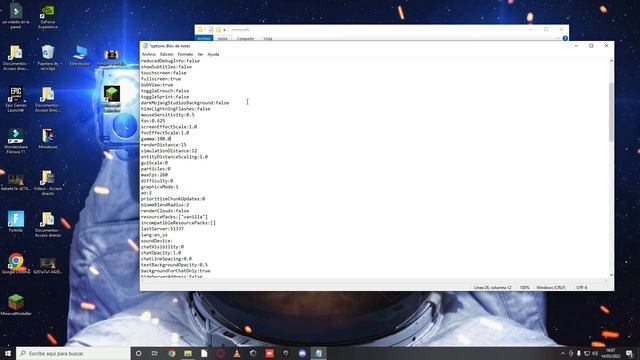Select Miniaturas folder shortcut on desktop
Image resolution: width=640 pixels, height=360 pixels.
[48, 139]
